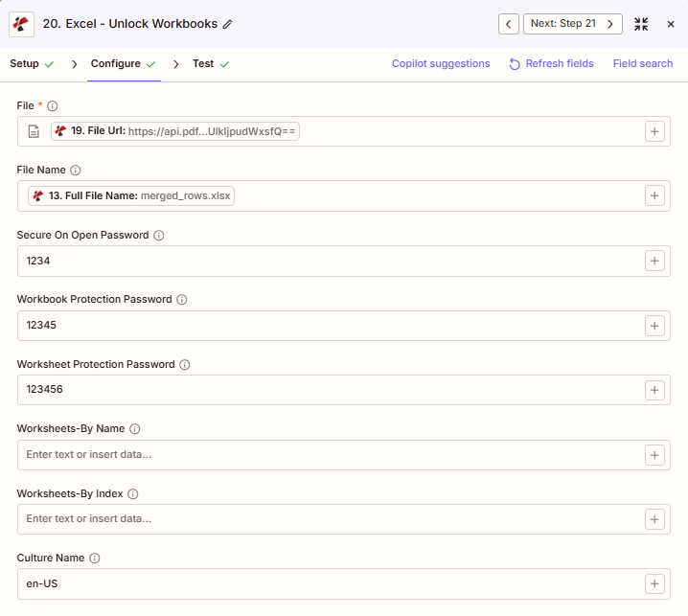Show info for File Name field

[76, 171]
